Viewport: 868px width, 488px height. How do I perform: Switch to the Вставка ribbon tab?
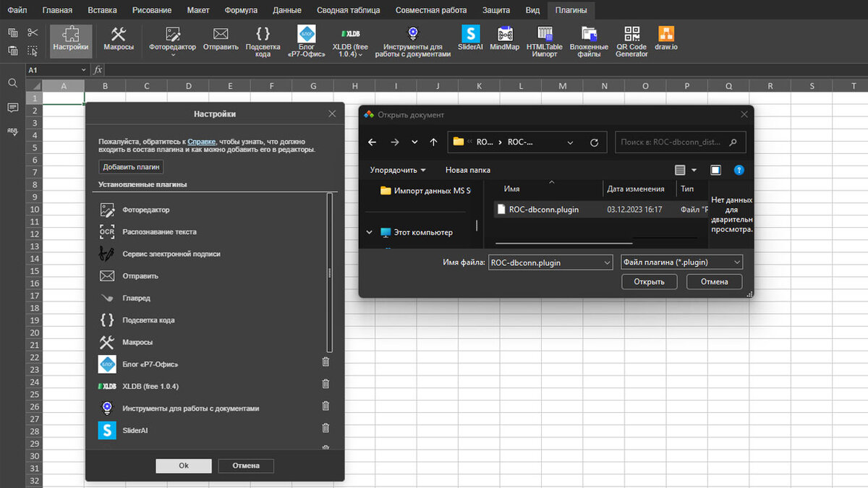[x=101, y=10]
